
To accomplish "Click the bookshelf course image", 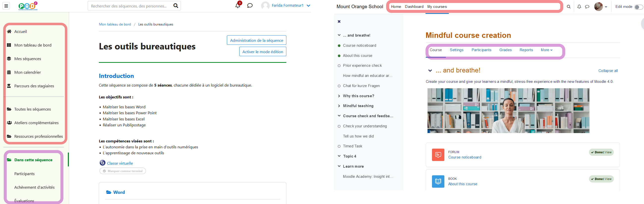I will (508, 111).
